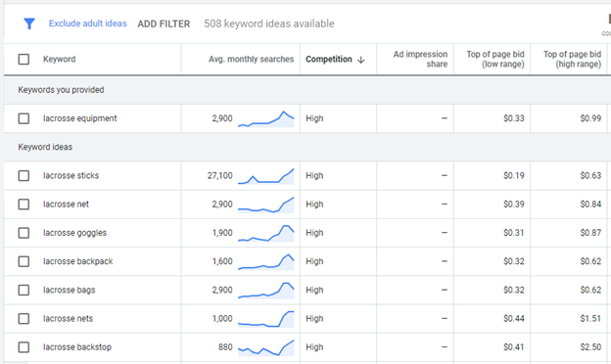Click the $0.33 low range bid
Viewport: 611px width, 364px height.
pos(514,118)
